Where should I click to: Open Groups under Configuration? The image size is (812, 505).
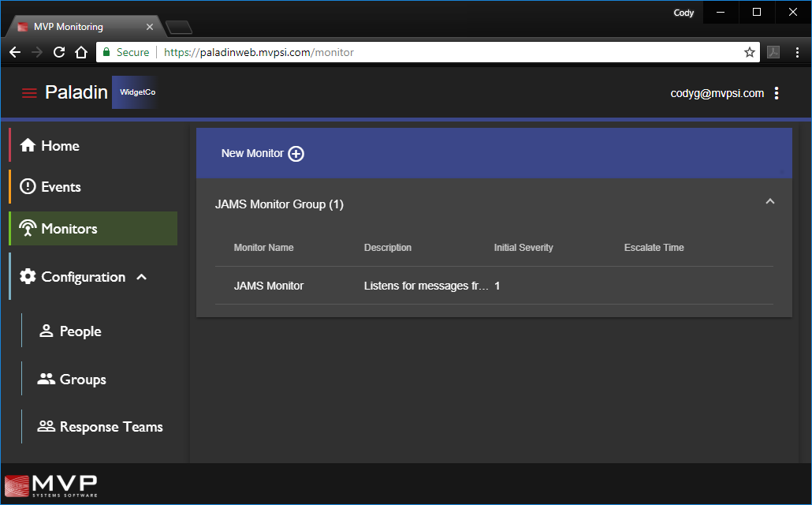click(82, 380)
